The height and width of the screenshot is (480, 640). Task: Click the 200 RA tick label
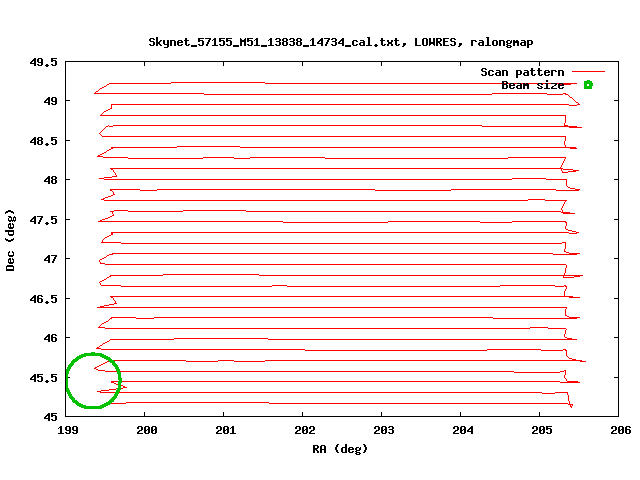(147, 430)
